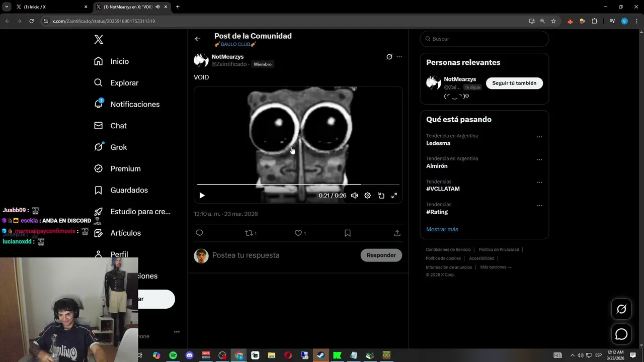The width and height of the screenshot is (644, 362).
Task: Open more options for Almirón trend
Action: coord(539,160)
